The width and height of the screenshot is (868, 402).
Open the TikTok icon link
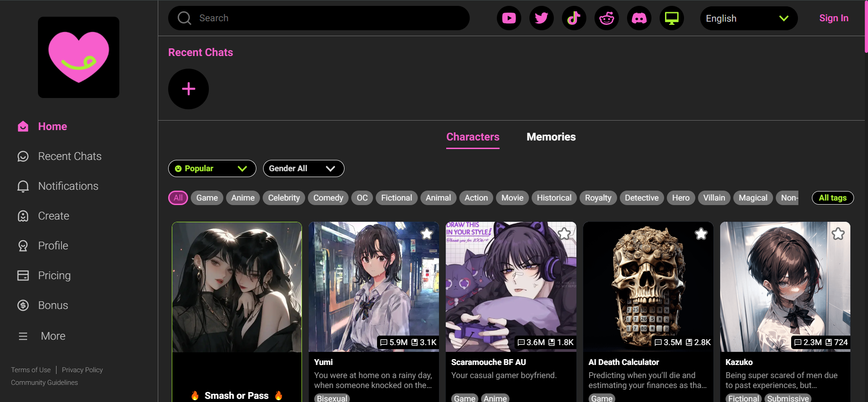click(x=574, y=18)
